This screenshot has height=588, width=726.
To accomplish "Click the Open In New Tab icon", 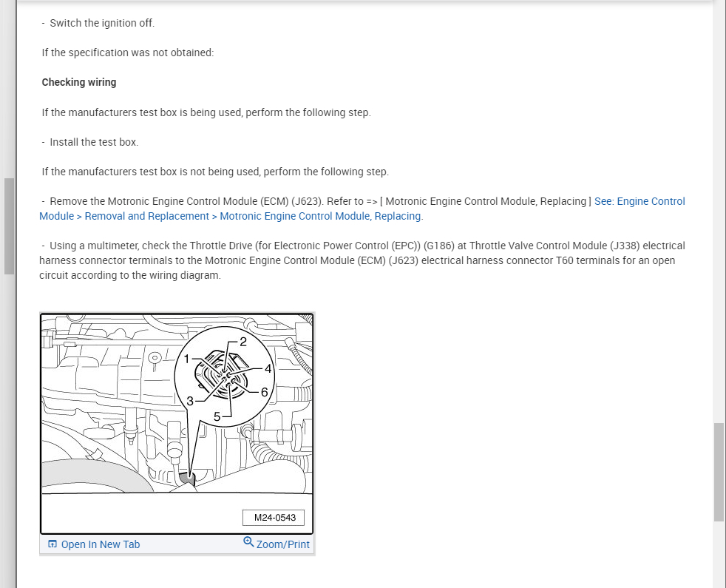I will (52, 544).
